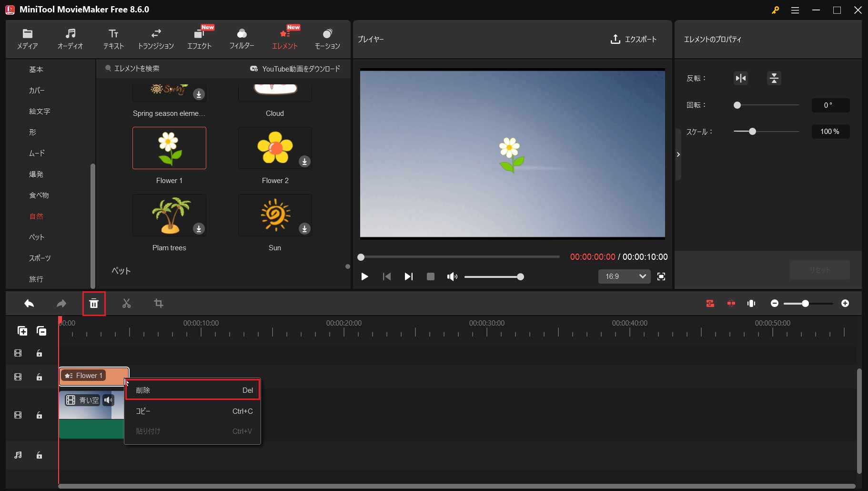Collapse the element library panel

tap(347, 267)
